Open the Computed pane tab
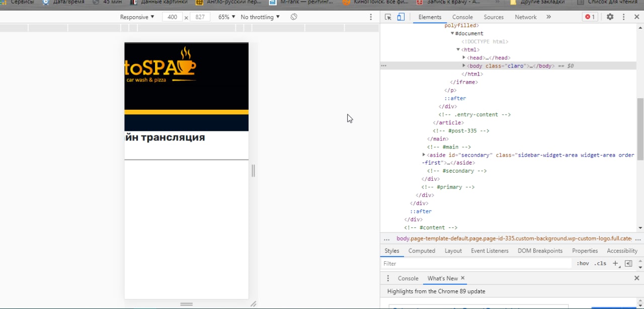644x309 pixels. (422, 251)
